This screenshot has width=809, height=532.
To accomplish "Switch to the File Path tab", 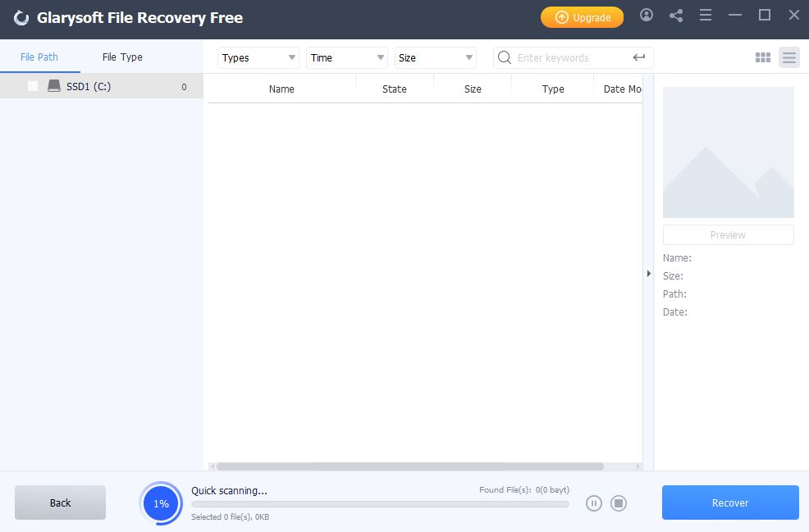I will point(39,57).
